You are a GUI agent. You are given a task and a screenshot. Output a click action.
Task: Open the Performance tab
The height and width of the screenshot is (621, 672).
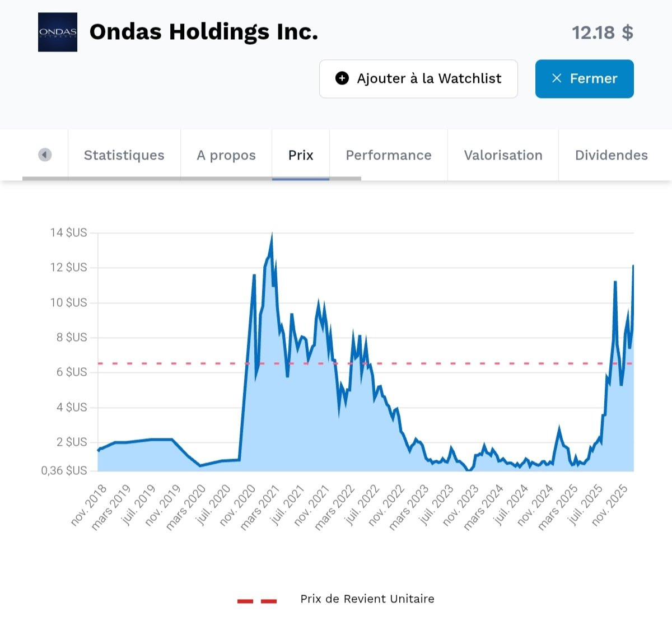coord(389,155)
